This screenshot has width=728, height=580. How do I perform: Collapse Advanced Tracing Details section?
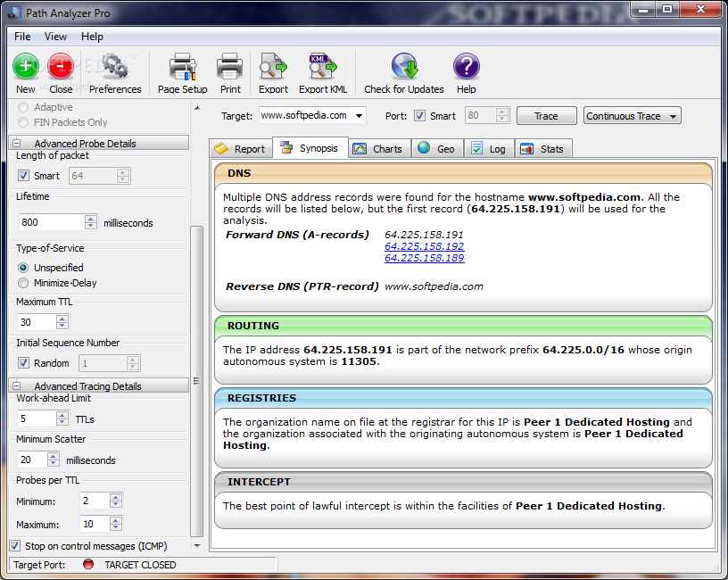tap(16, 385)
